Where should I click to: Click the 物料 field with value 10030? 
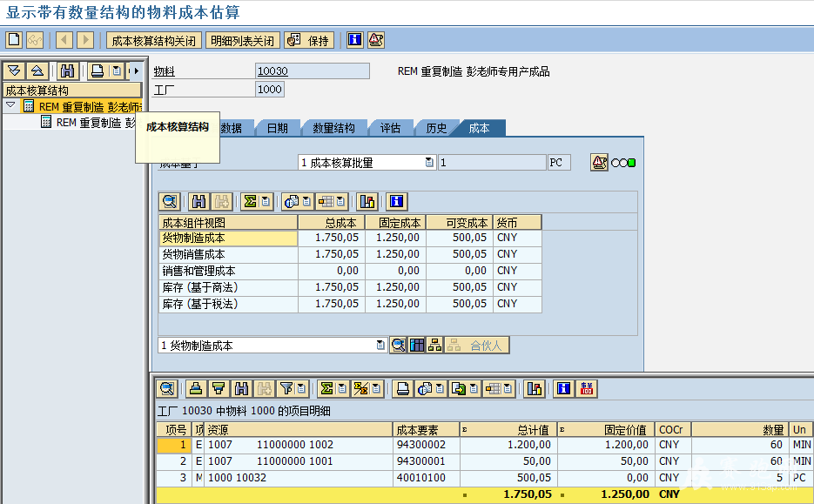click(x=313, y=71)
